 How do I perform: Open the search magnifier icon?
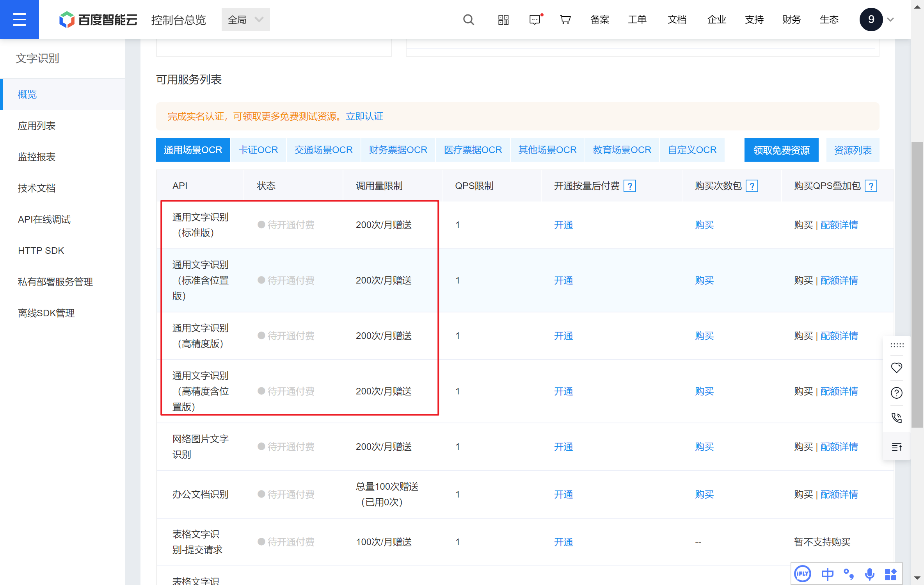coord(468,20)
